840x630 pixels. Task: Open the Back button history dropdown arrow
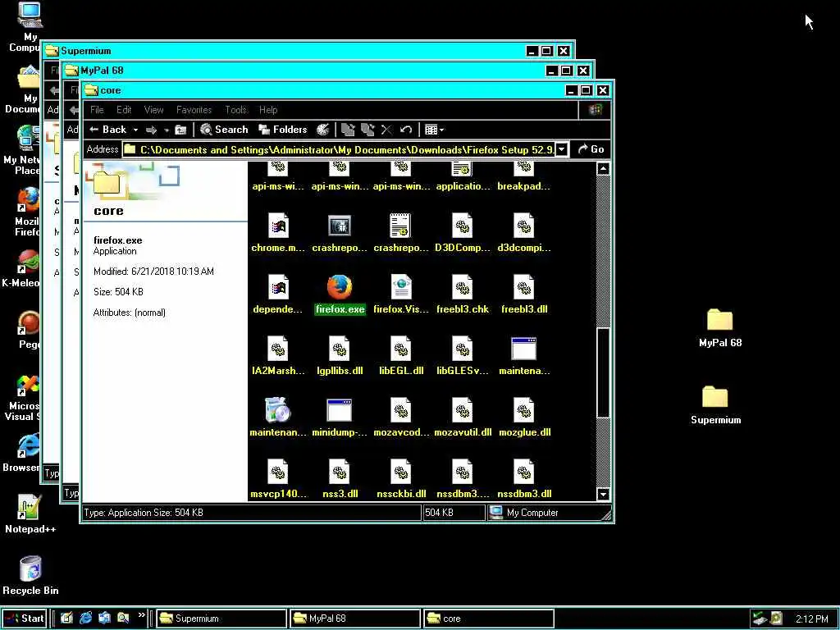tap(135, 130)
